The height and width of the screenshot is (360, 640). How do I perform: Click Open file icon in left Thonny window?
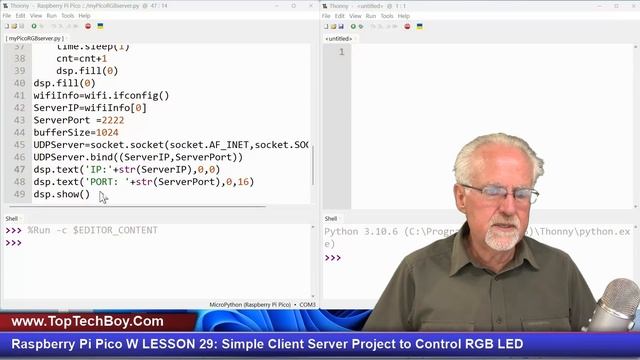[14, 26]
